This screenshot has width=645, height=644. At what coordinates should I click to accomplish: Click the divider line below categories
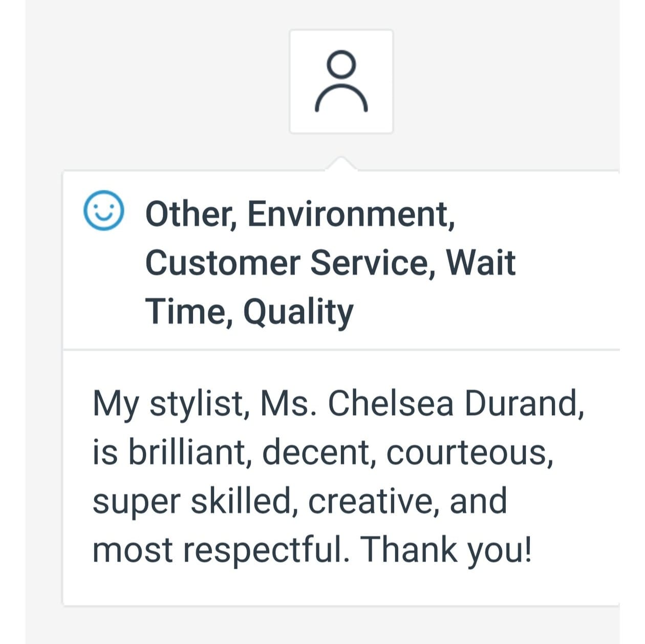pos(341,350)
